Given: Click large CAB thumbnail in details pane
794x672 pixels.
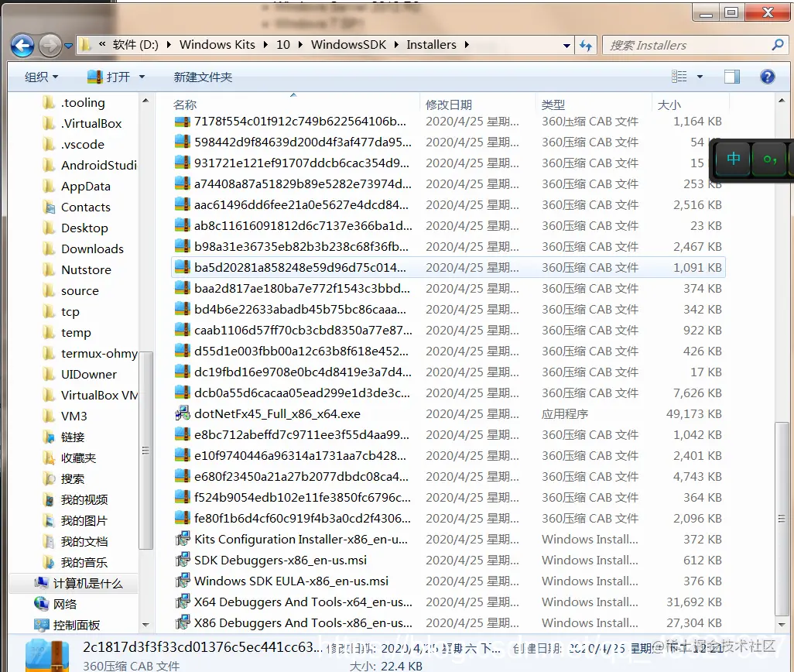Looking at the screenshot, I should (x=47, y=656).
